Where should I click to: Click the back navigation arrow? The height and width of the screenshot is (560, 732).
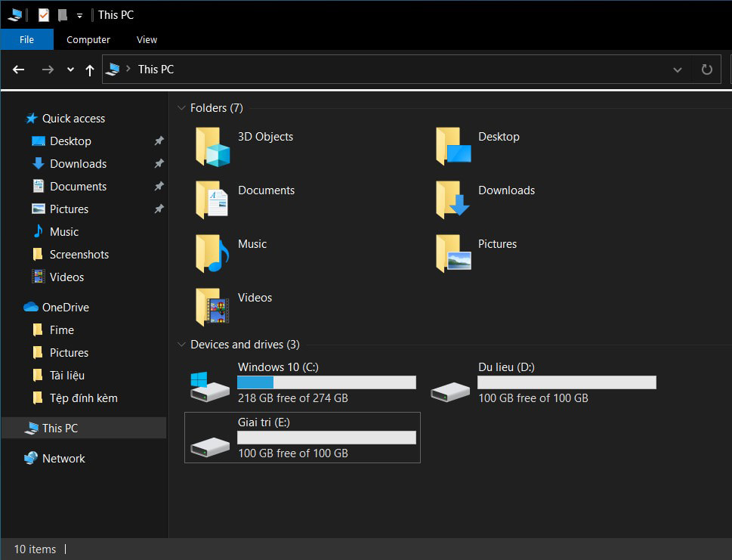(18, 69)
